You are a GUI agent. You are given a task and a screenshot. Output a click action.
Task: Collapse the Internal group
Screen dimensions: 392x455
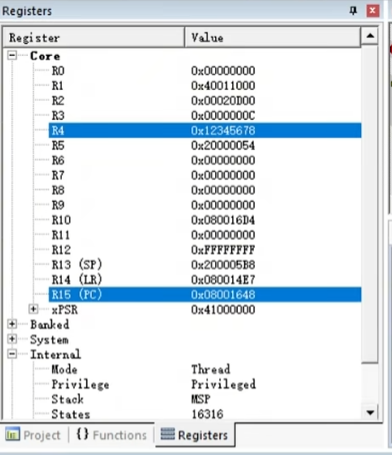pyautogui.click(x=12, y=354)
